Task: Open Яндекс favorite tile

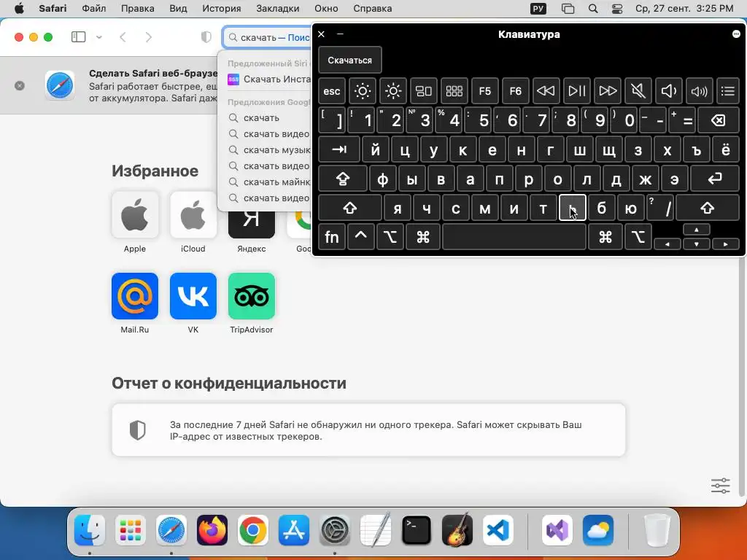Action: click(x=252, y=226)
